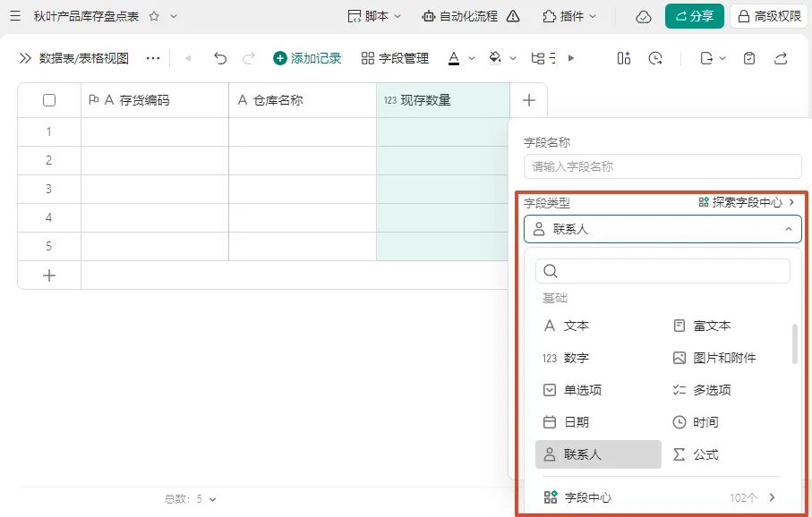Toggle the select-all rows checkbox
Screen dimensions: 812x517
tap(49, 100)
